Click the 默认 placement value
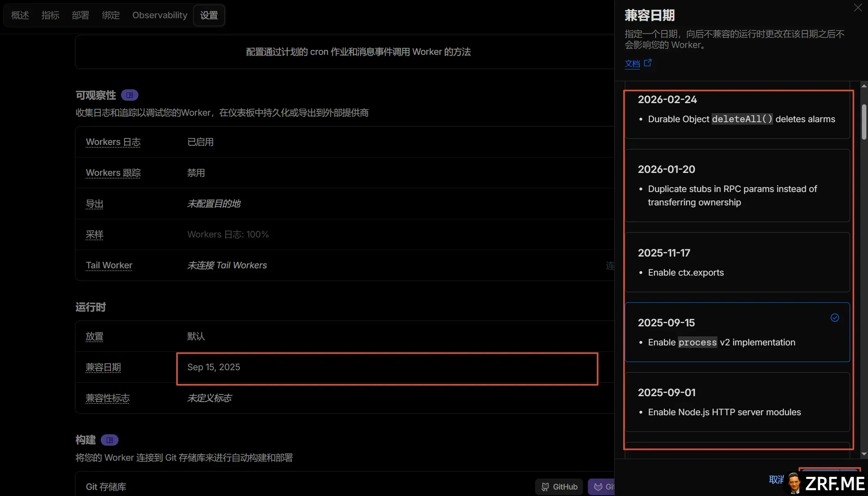This screenshot has width=868, height=496. click(x=196, y=336)
